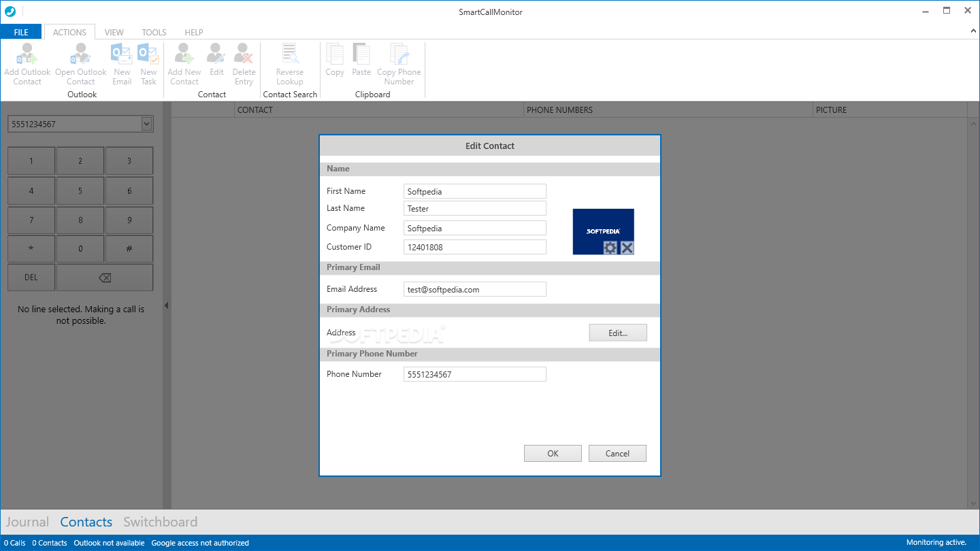Click dial pad key 4
980x551 pixels.
(x=31, y=190)
